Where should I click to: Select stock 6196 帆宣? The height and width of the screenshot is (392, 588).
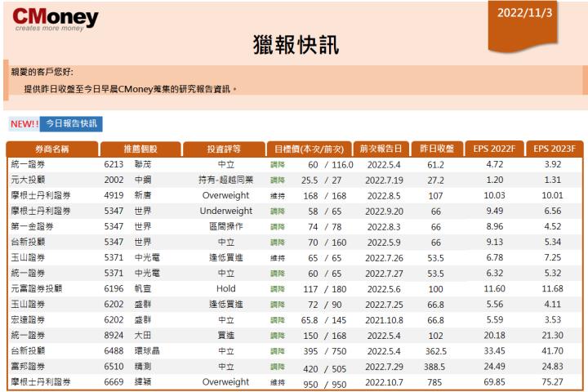click(127, 289)
